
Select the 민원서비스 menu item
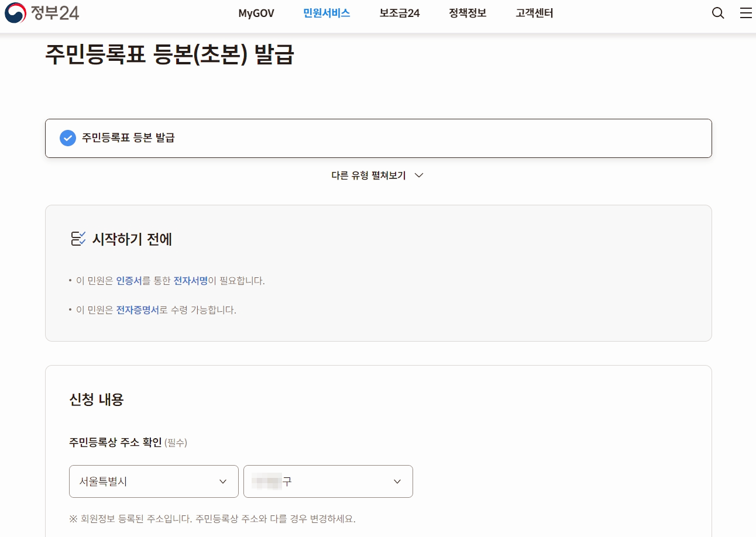(x=326, y=13)
